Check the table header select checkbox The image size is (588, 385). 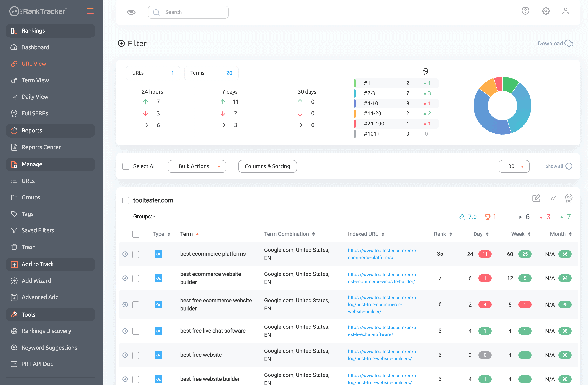(x=136, y=234)
